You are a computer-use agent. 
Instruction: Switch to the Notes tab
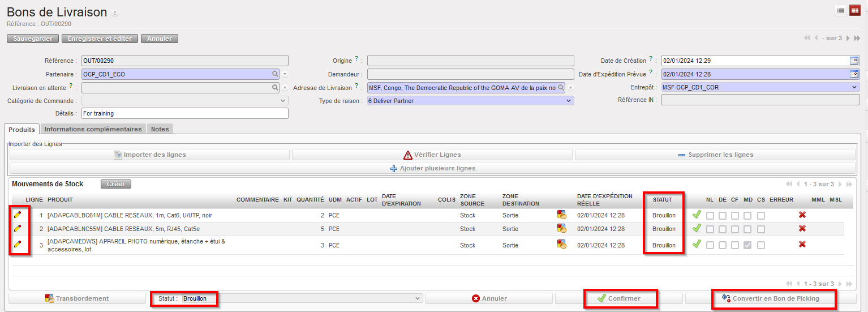160,129
